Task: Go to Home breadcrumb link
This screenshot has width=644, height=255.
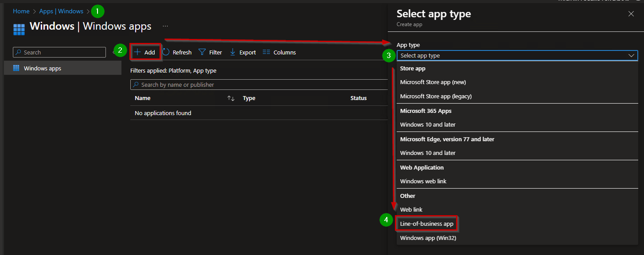Action: (21, 11)
